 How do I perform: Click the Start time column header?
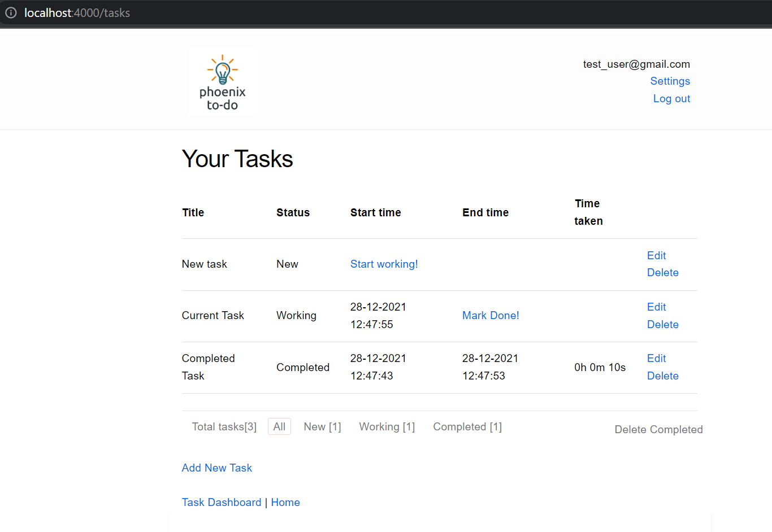(375, 212)
